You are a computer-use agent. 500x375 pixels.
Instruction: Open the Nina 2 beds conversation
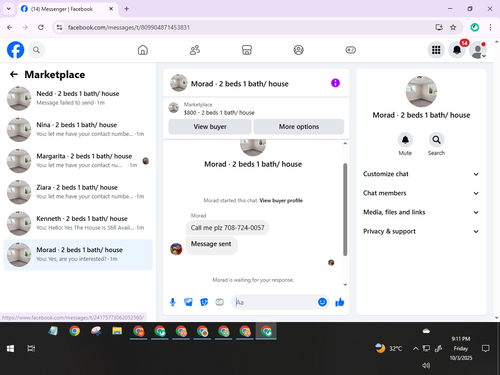click(x=78, y=129)
